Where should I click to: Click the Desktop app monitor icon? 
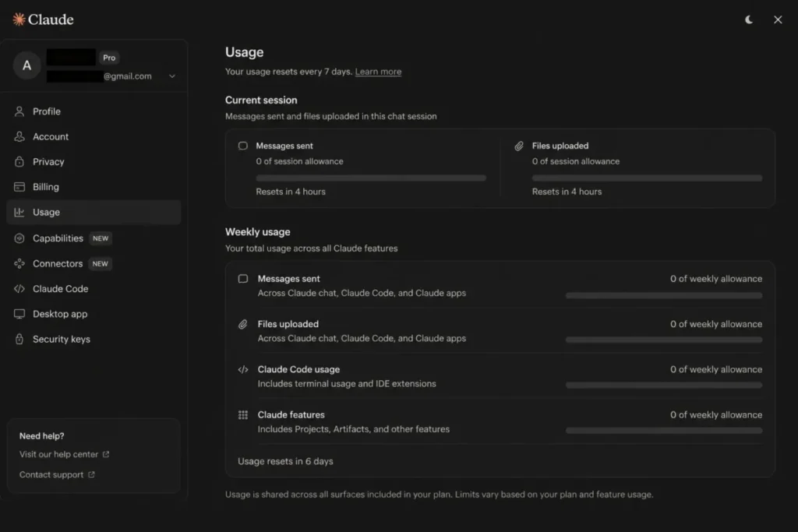click(x=19, y=314)
